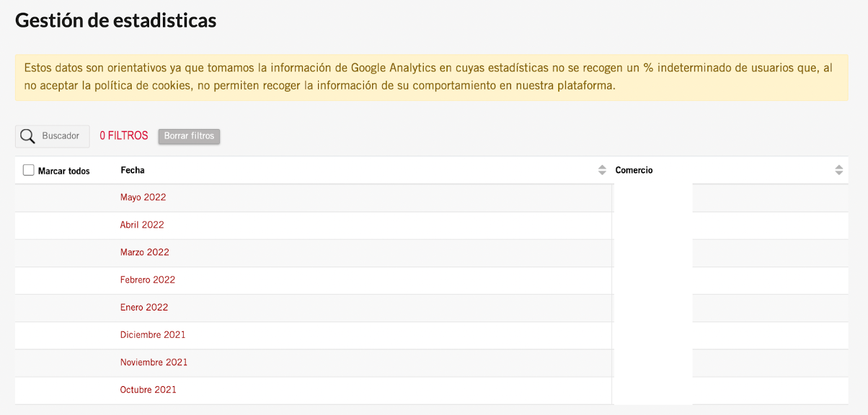868x415 pixels.
Task: Click the Comercio column header
Action: [634, 170]
